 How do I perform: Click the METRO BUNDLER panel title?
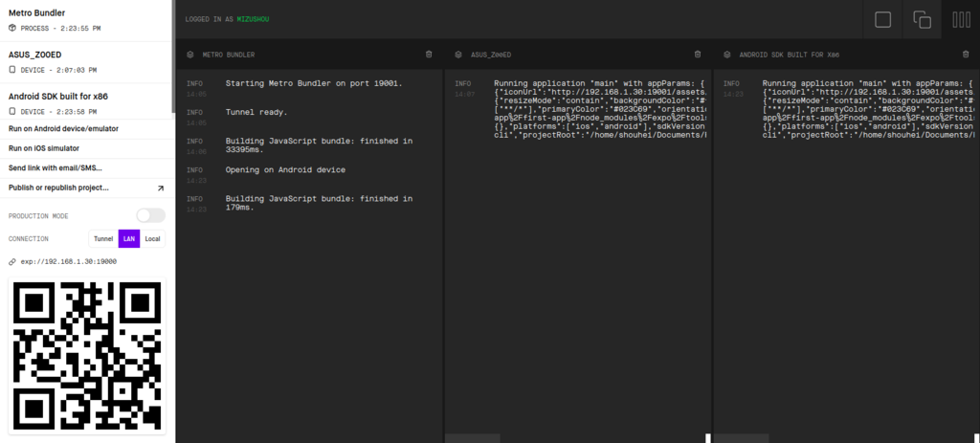(228, 55)
